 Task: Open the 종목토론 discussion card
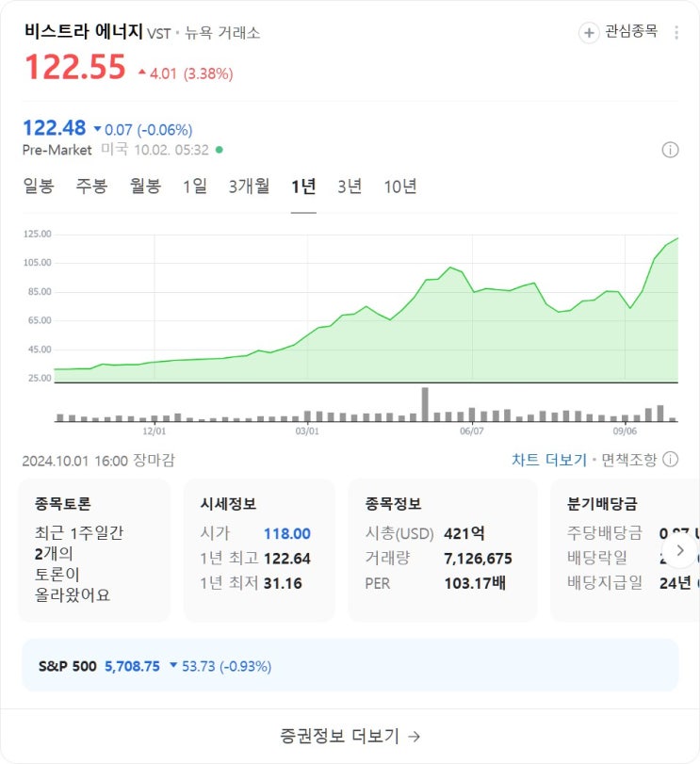point(94,550)
